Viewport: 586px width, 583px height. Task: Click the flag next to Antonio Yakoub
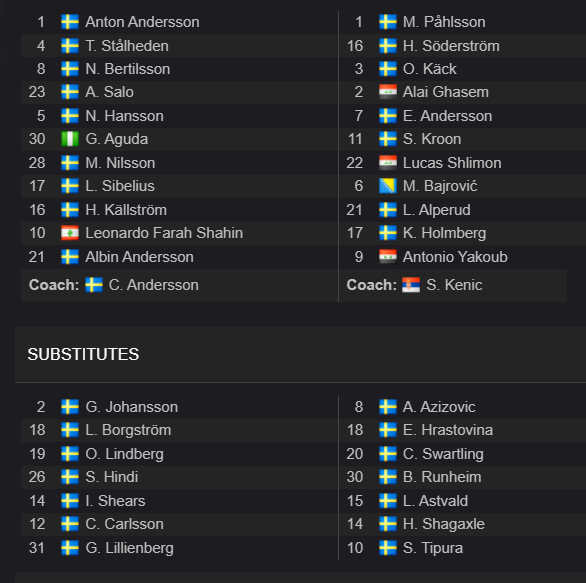[x=388, y=257]
